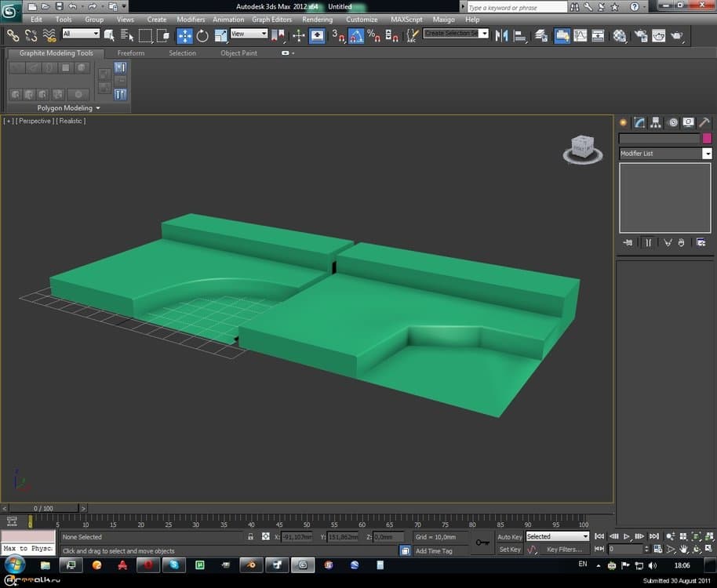This screenshot has height=588, width=717.
Task: Open the Material Editor icon
Action: [620, 35]
